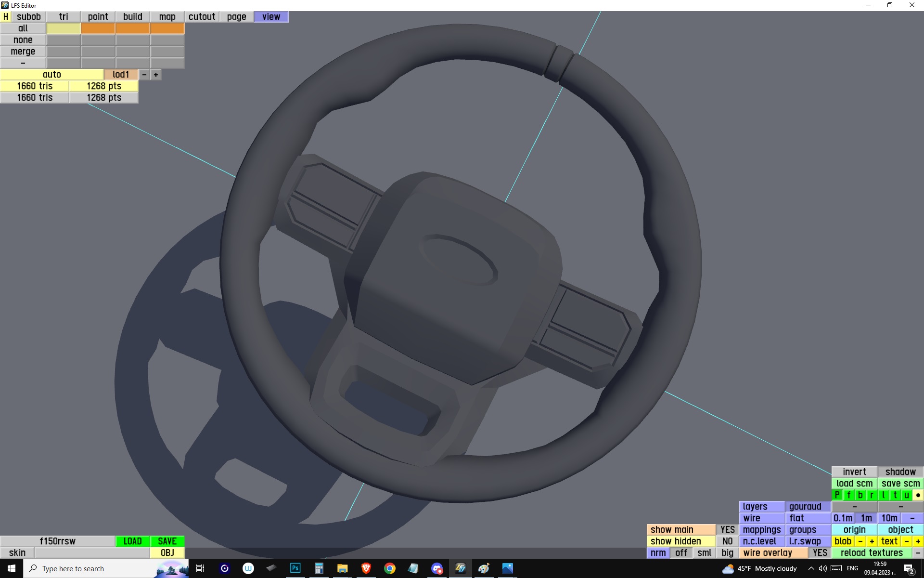
Task: Open the Calculator taskbar icon
Action: (x=319, y=568)
